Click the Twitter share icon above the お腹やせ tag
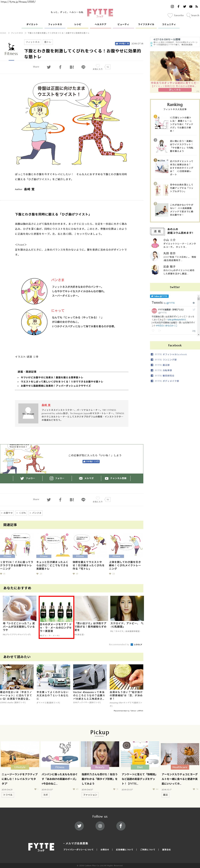Image resolution: width=200 pixels, height=868 pixels. (48, 500)
